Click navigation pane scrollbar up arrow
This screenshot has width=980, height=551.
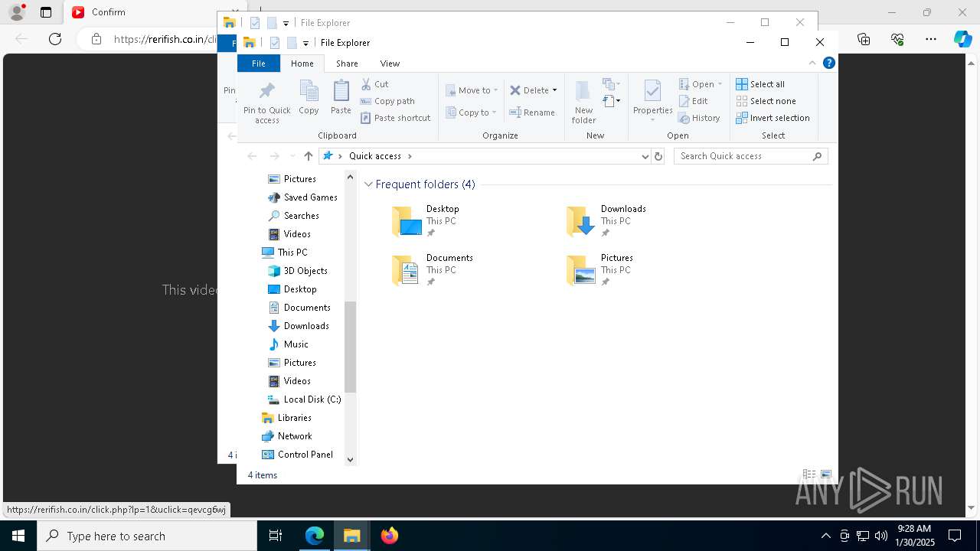click(x=351, y=176)
